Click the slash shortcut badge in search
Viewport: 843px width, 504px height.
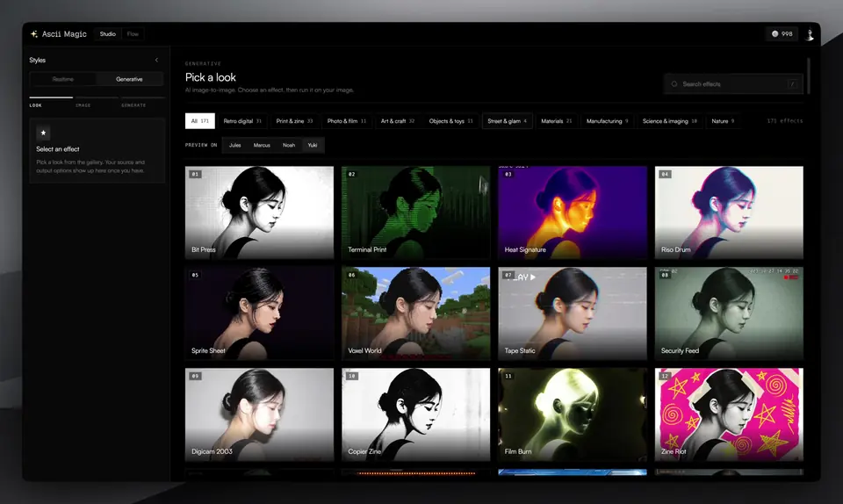pos(792,83)
